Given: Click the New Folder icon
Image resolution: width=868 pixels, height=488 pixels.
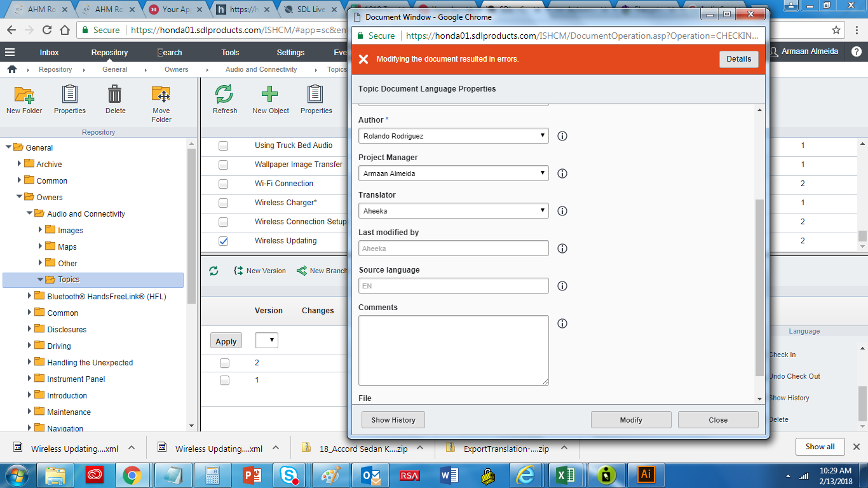Looking at the screenshot, I should point(24,95).
